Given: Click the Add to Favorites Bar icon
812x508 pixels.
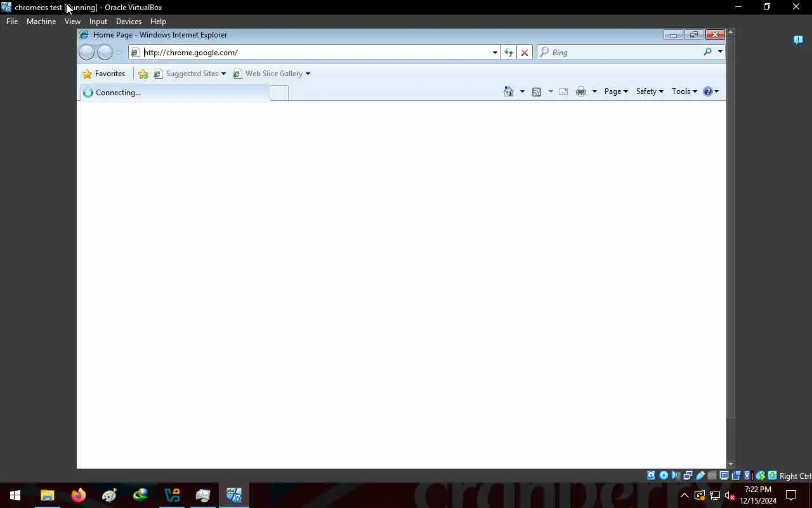Looking at the screenshot, I should coord(143,74).
